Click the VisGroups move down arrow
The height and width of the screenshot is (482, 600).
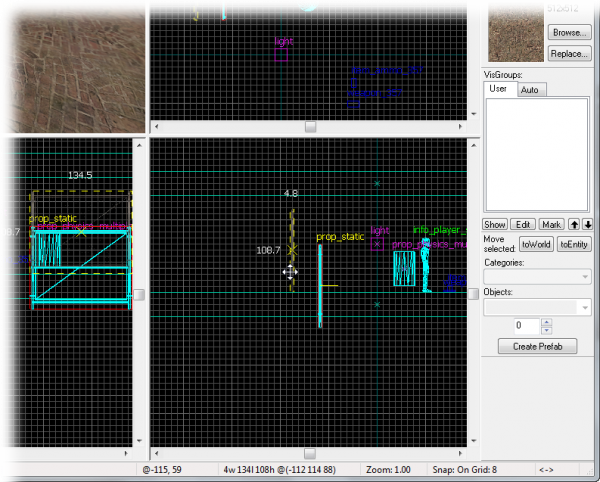(x=588, y=224)
